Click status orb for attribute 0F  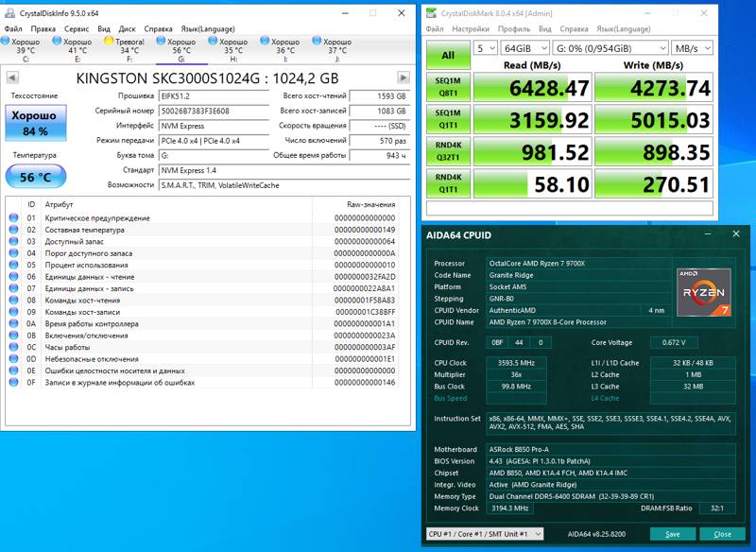13,382
